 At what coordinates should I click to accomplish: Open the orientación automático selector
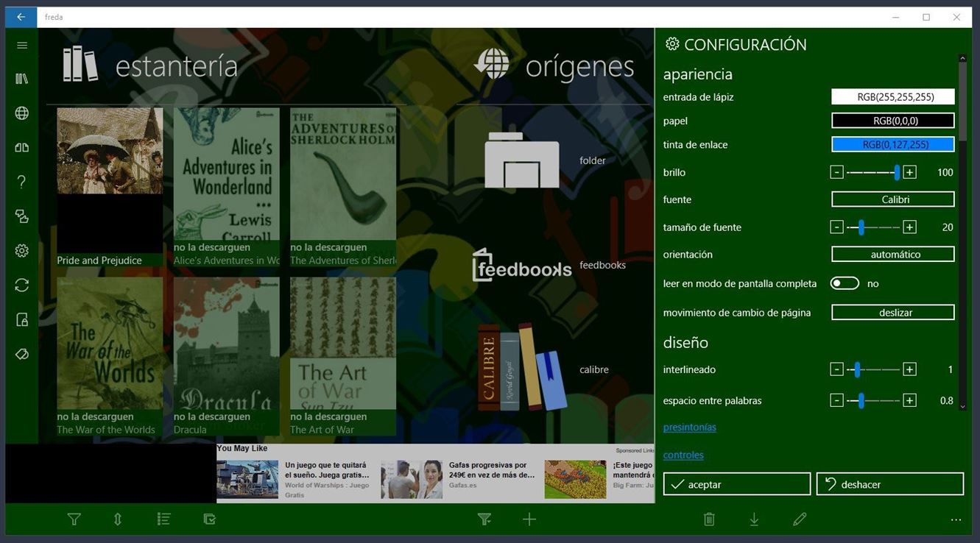tap(893, 254)
